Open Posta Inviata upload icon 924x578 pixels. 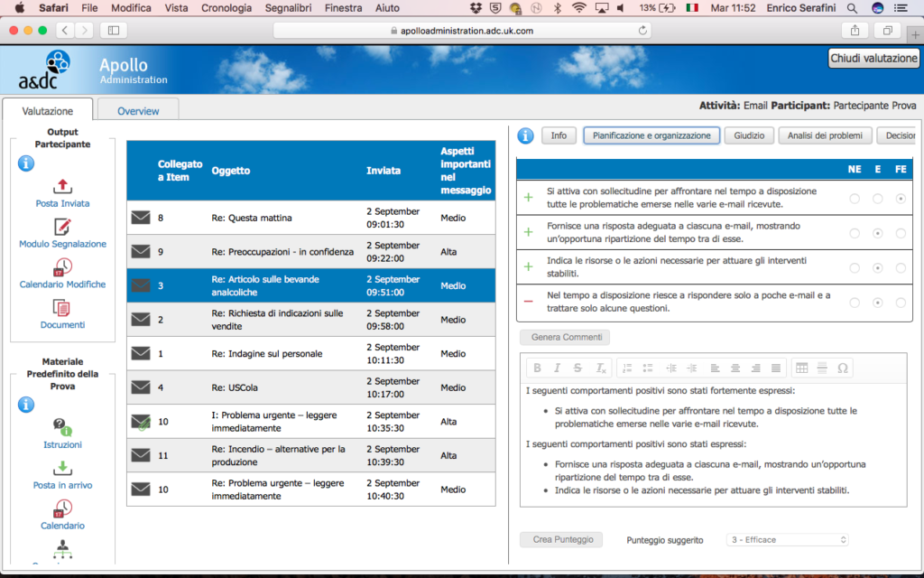[x=62, y=186]
